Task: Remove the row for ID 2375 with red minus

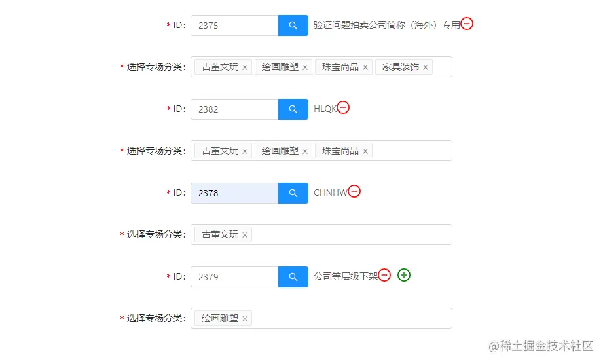Action: [467, 24]
